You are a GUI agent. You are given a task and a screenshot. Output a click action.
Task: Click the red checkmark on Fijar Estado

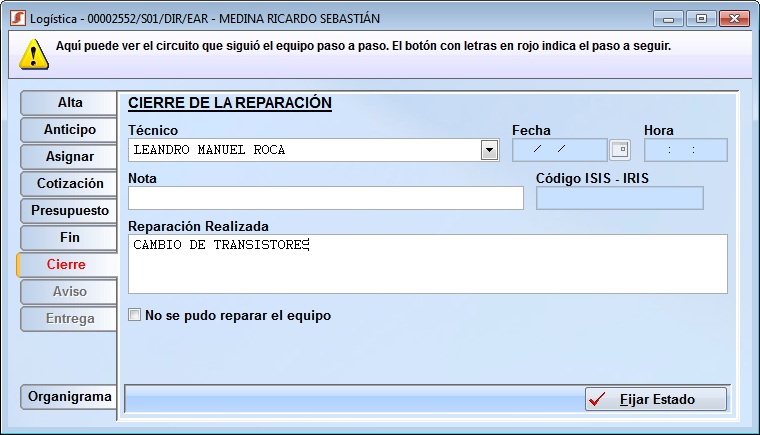pos(599,399)
